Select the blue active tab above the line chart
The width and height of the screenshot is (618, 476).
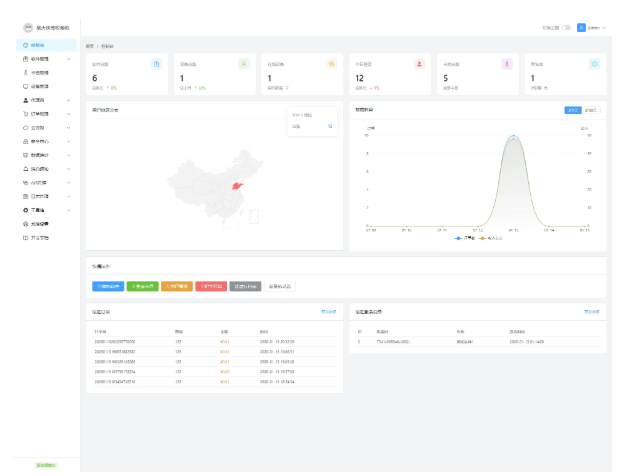572,109
